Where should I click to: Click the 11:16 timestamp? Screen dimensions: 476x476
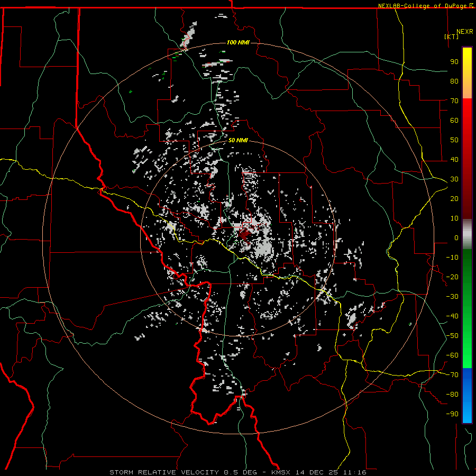(355, 472)
